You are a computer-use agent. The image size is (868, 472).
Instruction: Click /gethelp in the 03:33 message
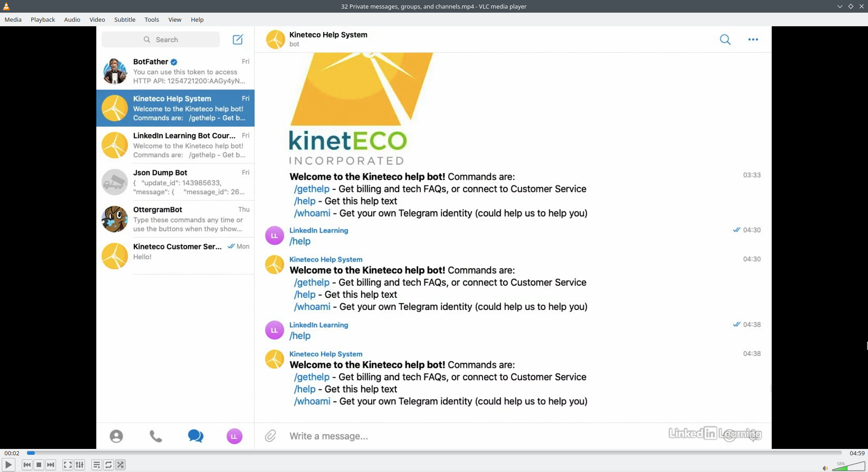(312, 189)
